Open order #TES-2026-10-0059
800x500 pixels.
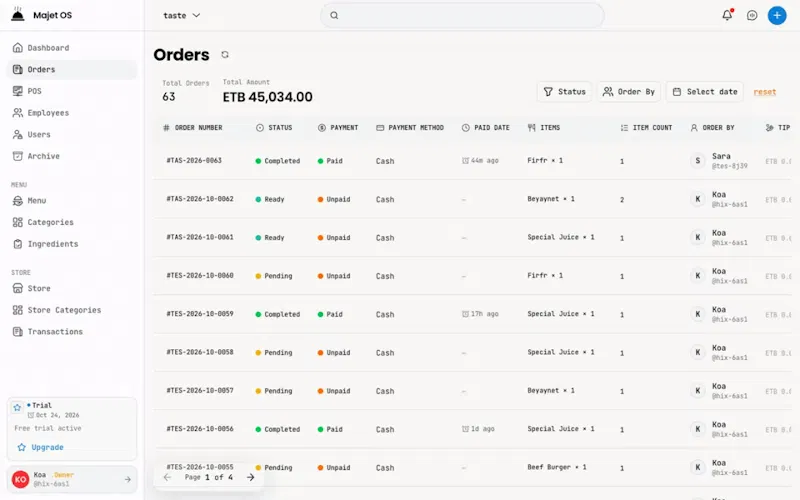[x=200, y=313]
